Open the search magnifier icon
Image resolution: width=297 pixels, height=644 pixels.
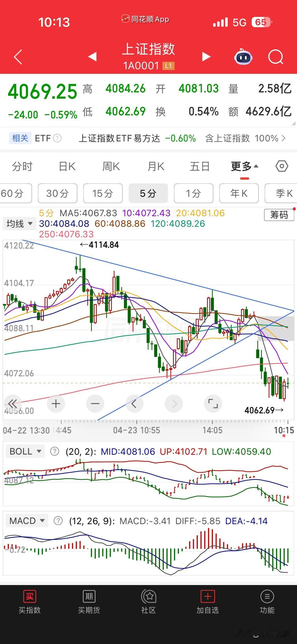pos(276,57)
